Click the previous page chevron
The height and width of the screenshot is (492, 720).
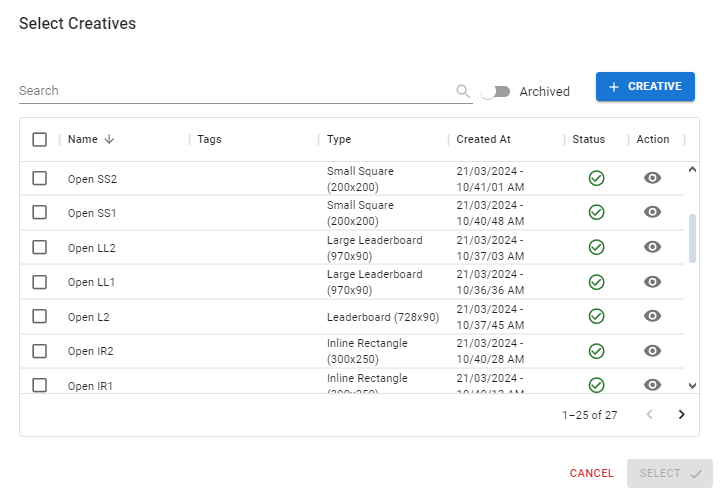coord(649,414)
